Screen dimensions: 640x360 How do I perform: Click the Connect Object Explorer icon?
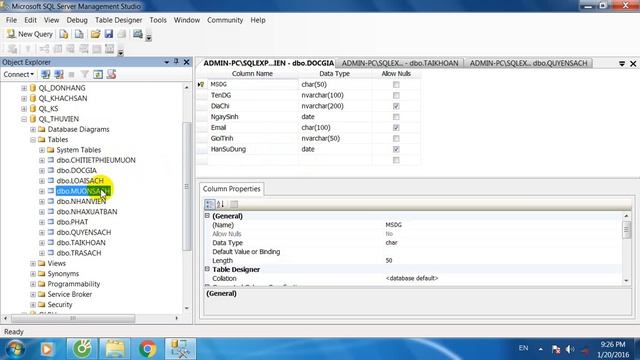click(46, 74)
